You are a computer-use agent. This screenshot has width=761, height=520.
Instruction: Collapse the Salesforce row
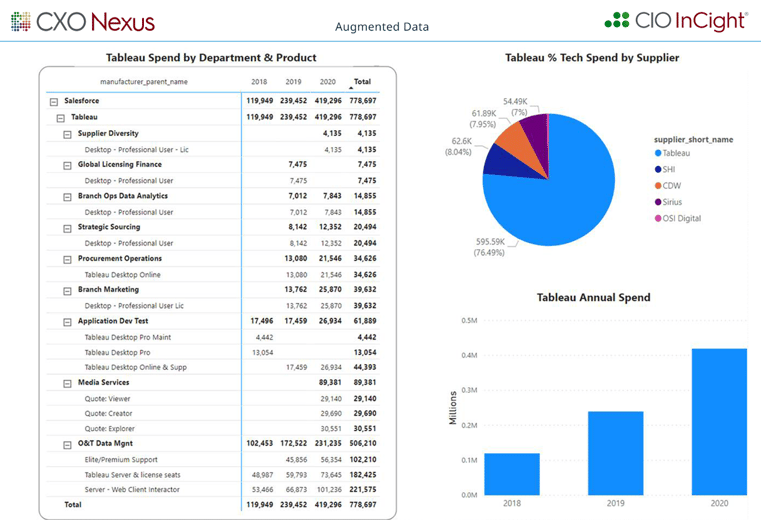[x=53, y=101]
